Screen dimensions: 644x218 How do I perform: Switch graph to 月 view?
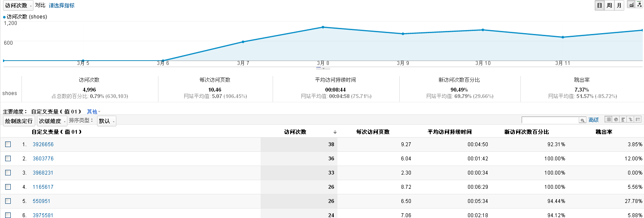click(619, 6)
